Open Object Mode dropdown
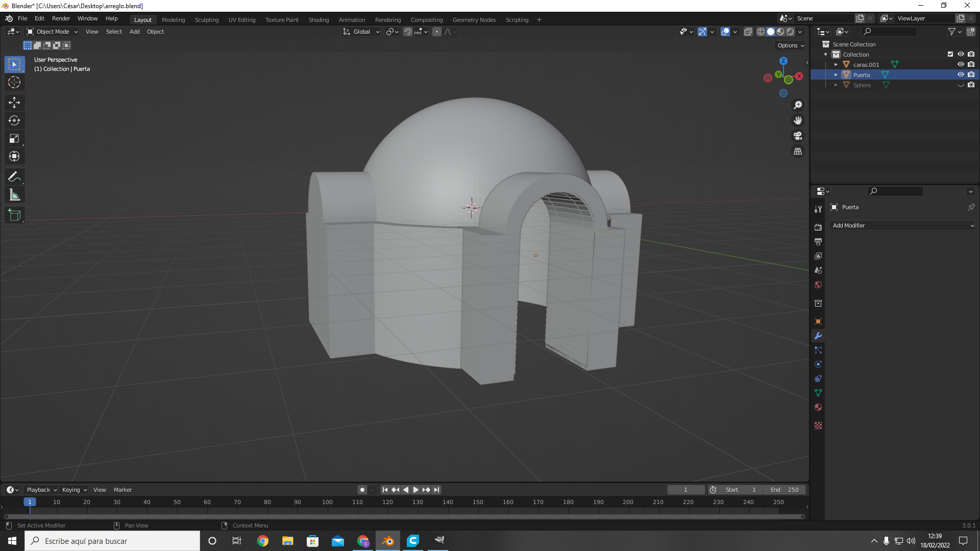The width and height of the screenshot is (980, 551). point(52,32)
